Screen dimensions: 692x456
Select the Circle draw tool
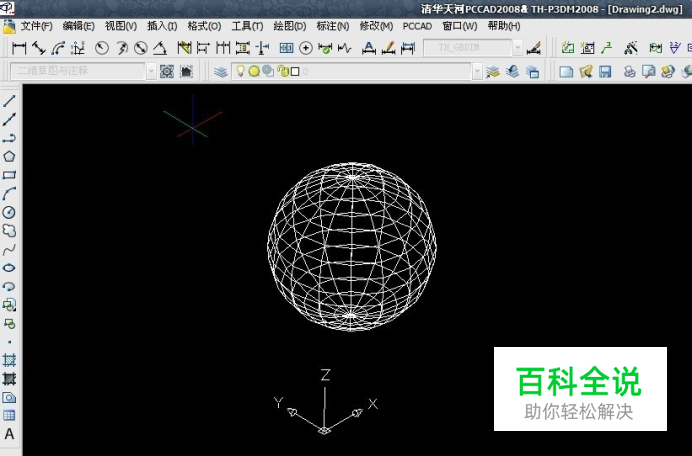tap(9, 212)
